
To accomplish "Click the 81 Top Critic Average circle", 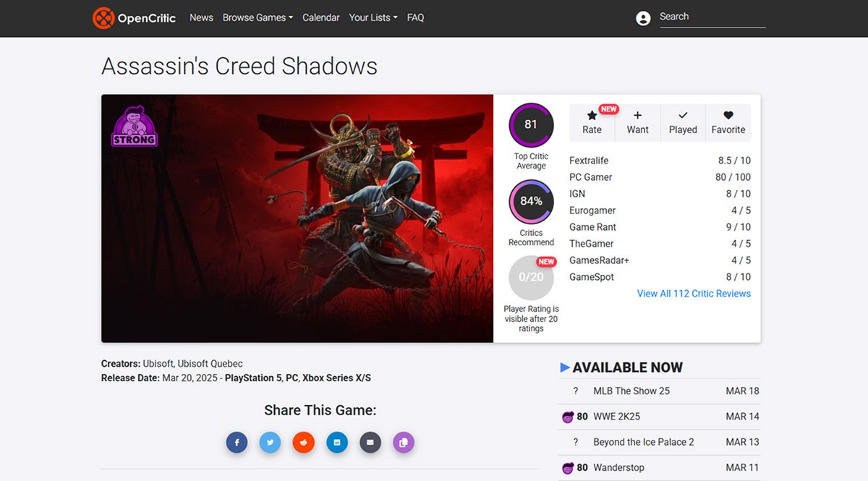I will tap(531, 124).
